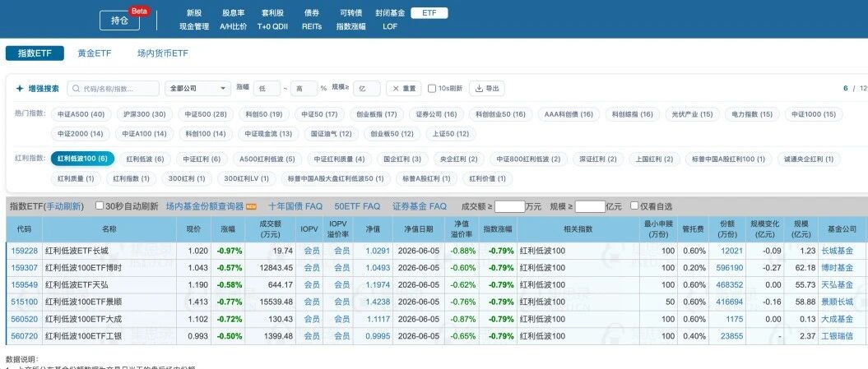Open 长城基金 company link
The height and width of the screenshot is (369, 868).
837,251
